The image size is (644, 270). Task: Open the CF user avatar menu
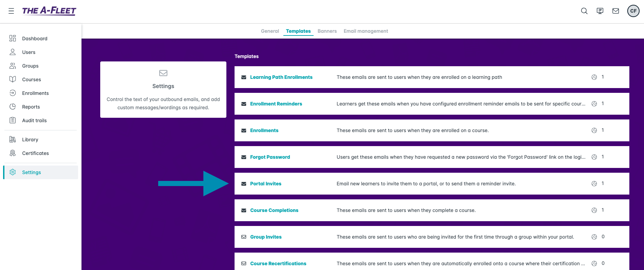pos(633,11)
